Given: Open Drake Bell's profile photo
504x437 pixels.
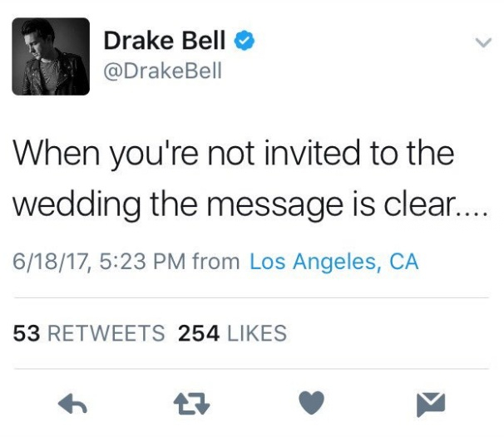Looking at the screenshot, I should pos(52,56).
